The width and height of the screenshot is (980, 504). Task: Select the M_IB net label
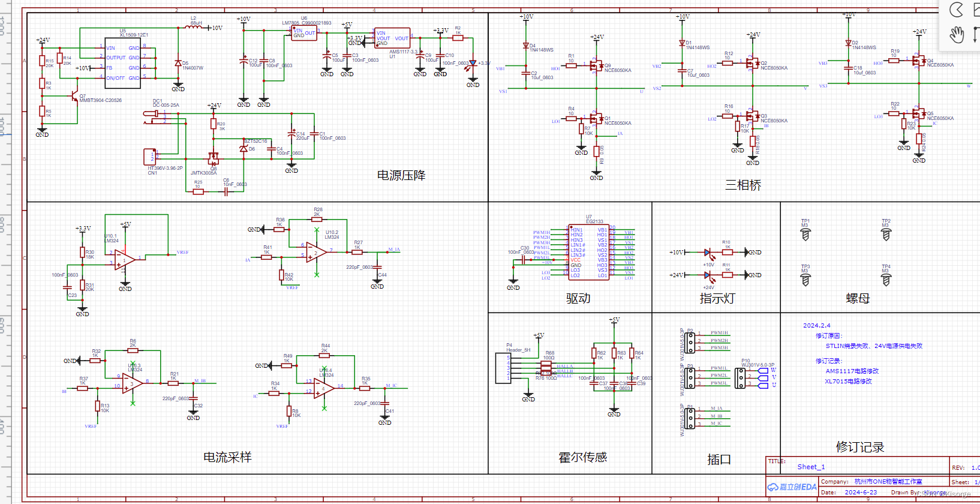point(200,381)
